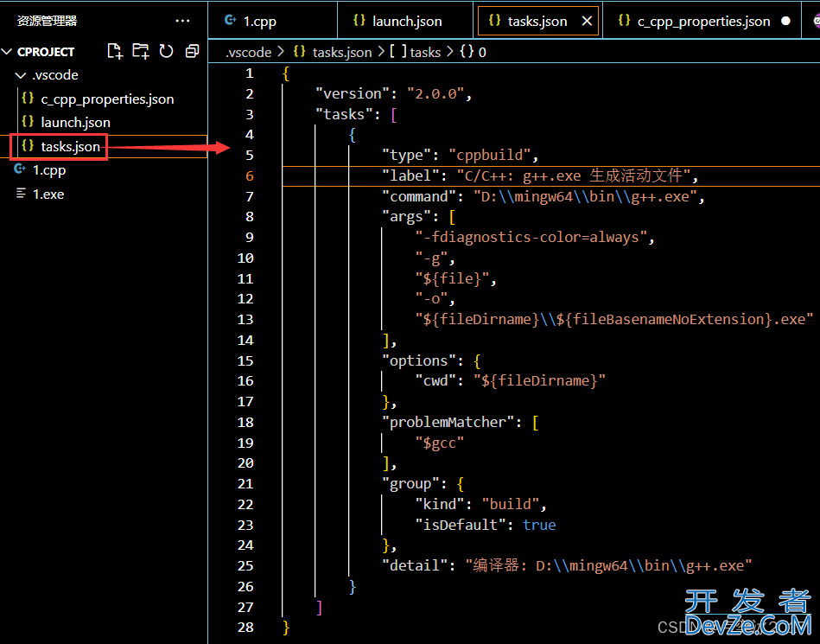
Task: Click the file icon beside 1.exe in tree
Action: [21, 194]
